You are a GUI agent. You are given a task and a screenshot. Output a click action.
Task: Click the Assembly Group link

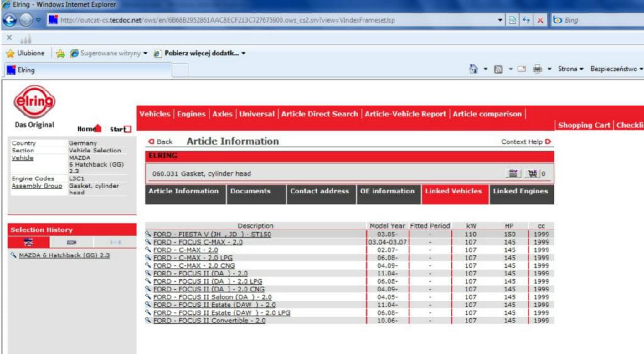37,185
